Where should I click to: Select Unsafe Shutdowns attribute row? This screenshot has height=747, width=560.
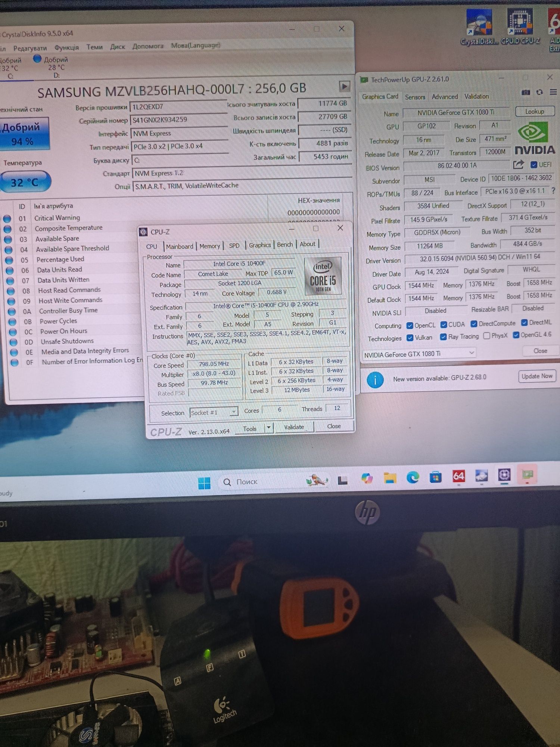click(75, 341)
